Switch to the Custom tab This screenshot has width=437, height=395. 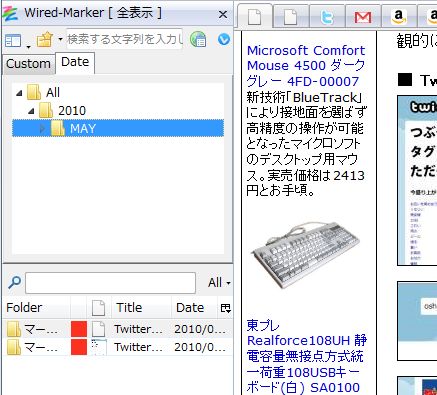28,64
